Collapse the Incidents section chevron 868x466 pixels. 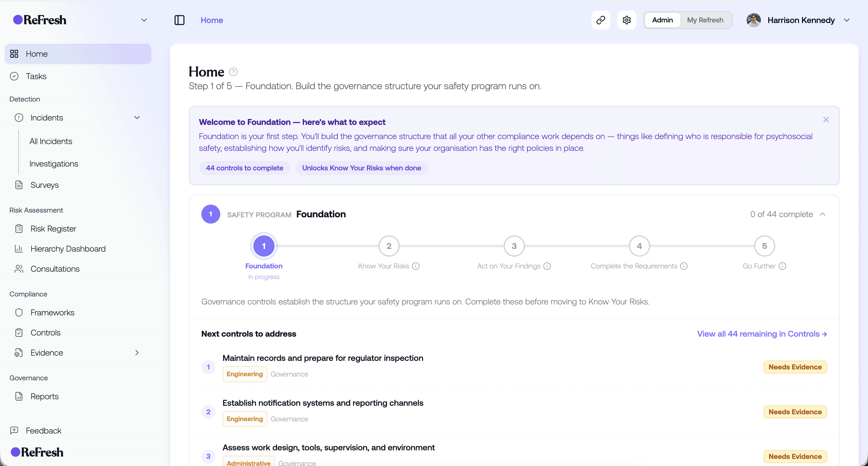click(137, 117)
